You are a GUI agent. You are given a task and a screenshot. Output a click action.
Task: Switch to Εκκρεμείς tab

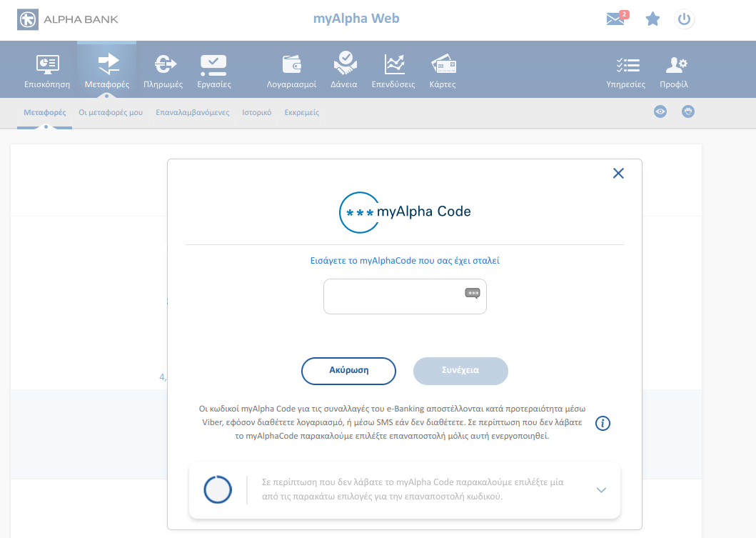(x=302, y=112)
